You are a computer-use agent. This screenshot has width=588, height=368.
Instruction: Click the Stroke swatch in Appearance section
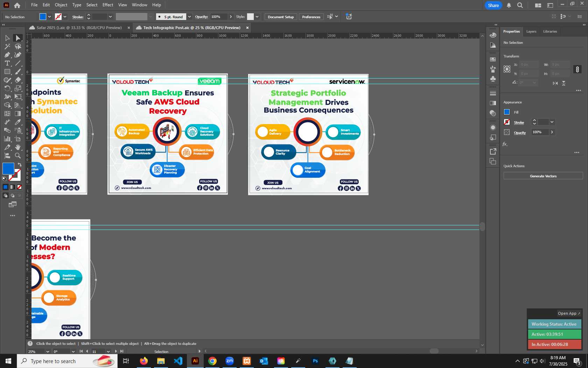(x=507, y=122)
